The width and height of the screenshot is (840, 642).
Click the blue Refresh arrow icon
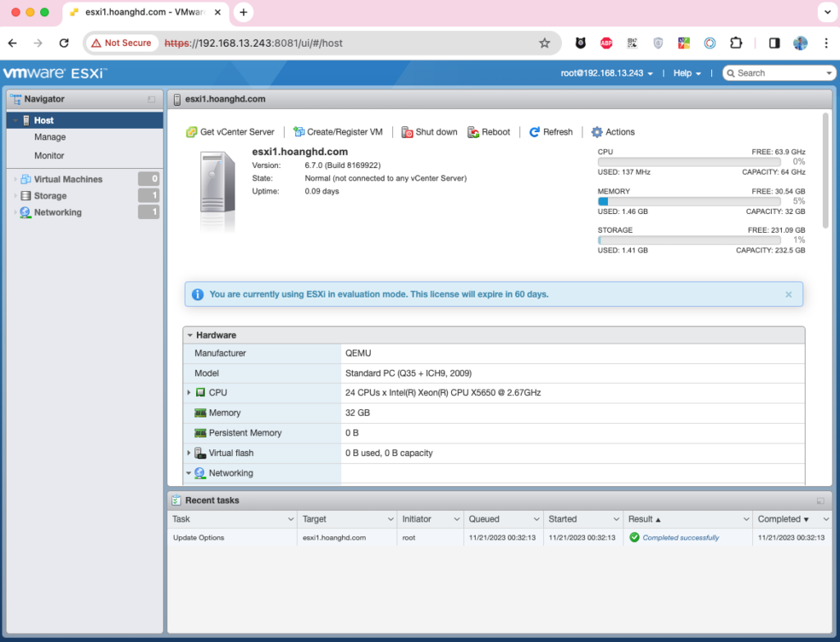534,132
